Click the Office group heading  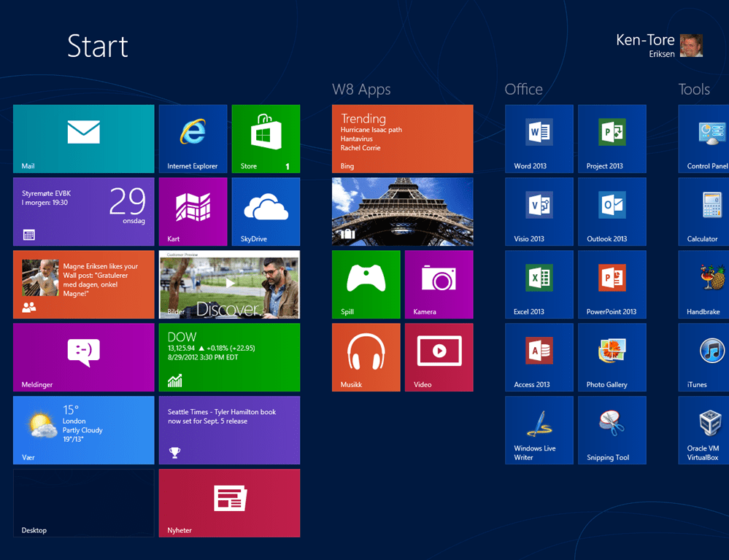point(523,89)
